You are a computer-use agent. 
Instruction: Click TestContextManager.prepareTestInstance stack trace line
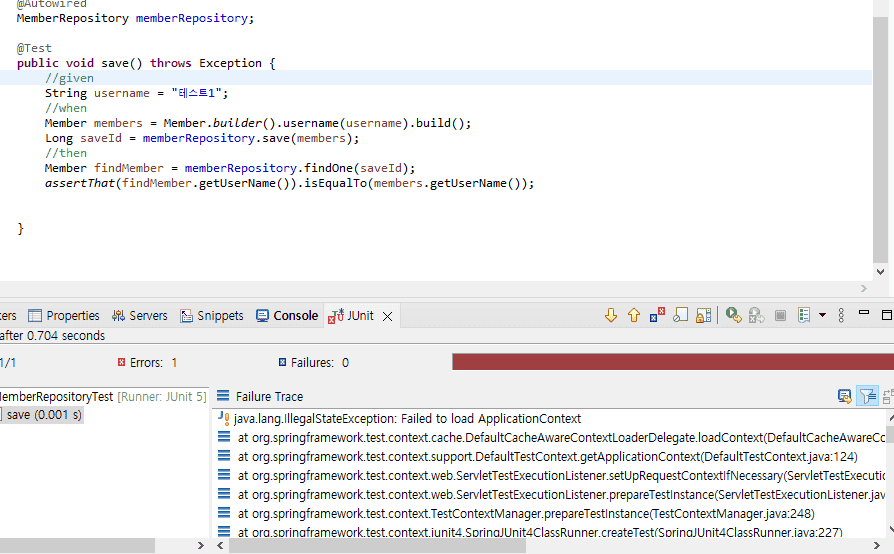click(x=516, y=514)
